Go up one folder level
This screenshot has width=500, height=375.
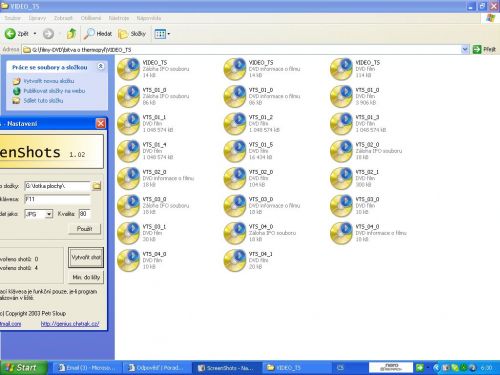point(71,34)
